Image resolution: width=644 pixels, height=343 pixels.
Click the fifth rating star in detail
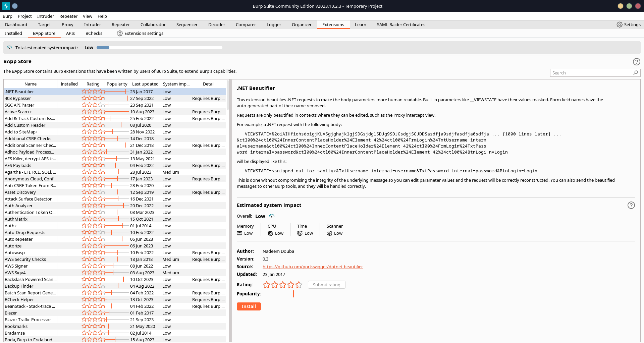click(299, 285)
